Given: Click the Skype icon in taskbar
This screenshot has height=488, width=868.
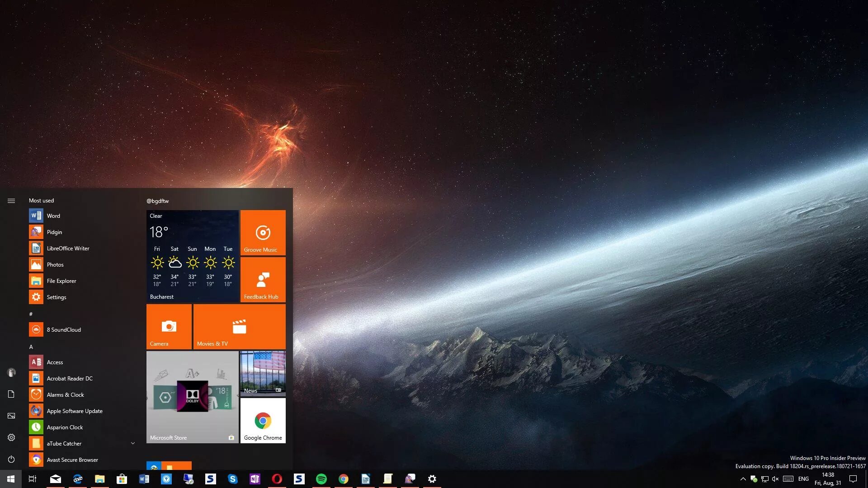Looking at the screenshot, I should pyautogui.click(x=233, y=479).
